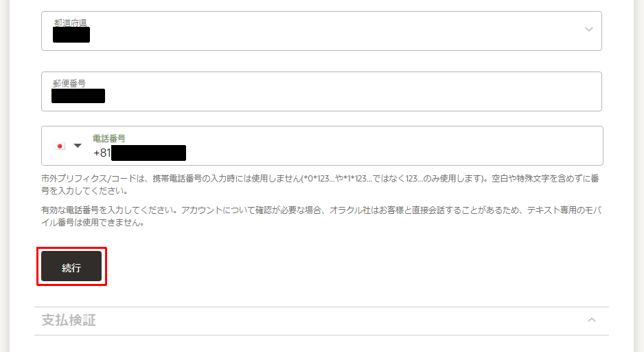Image resolution: width=644 pixels, height=352 pixels.
Task: Collapse the 支払検証 section chevron
Action: (x=591, y=320)
